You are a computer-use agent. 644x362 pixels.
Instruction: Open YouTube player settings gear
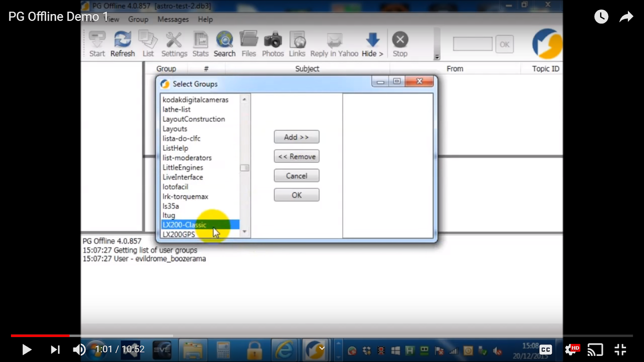click(571, 350)
